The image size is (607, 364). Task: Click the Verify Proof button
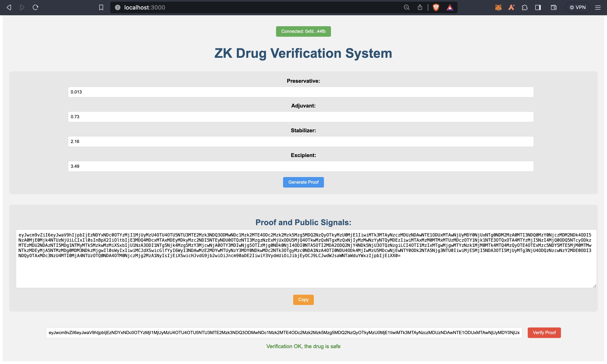(544, 333)
